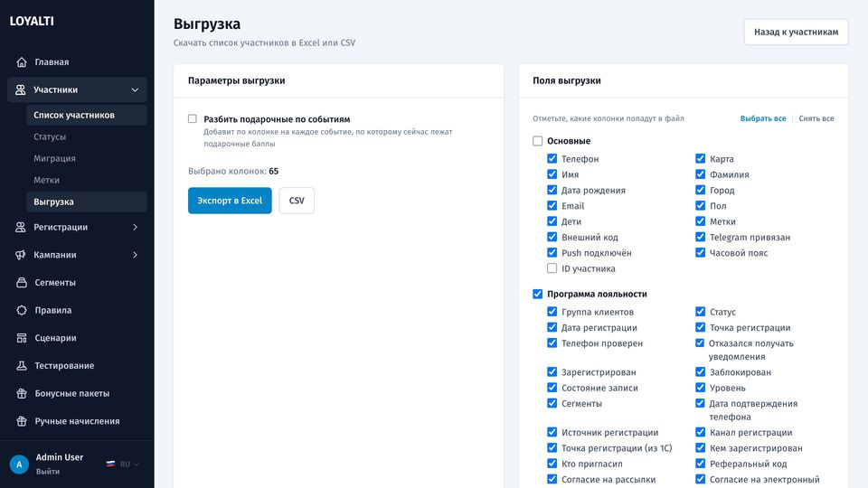The width and height of the screenshot is (868, 488).
Task: Click Снять все link
Action: pyautogui.click(x=816, y=118)
